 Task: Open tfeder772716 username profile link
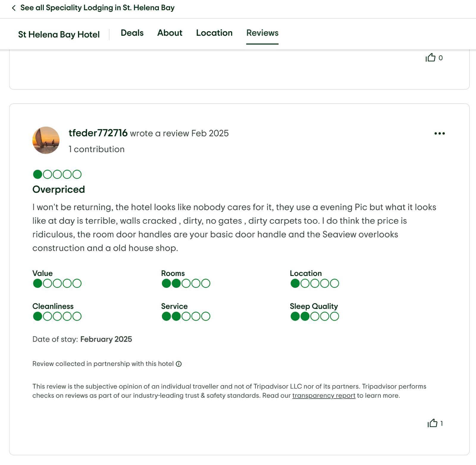point(98,133)
